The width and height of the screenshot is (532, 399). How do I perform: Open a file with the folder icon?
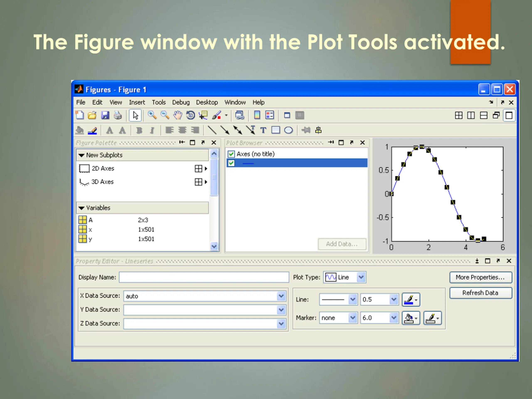[x=92, y=116]
